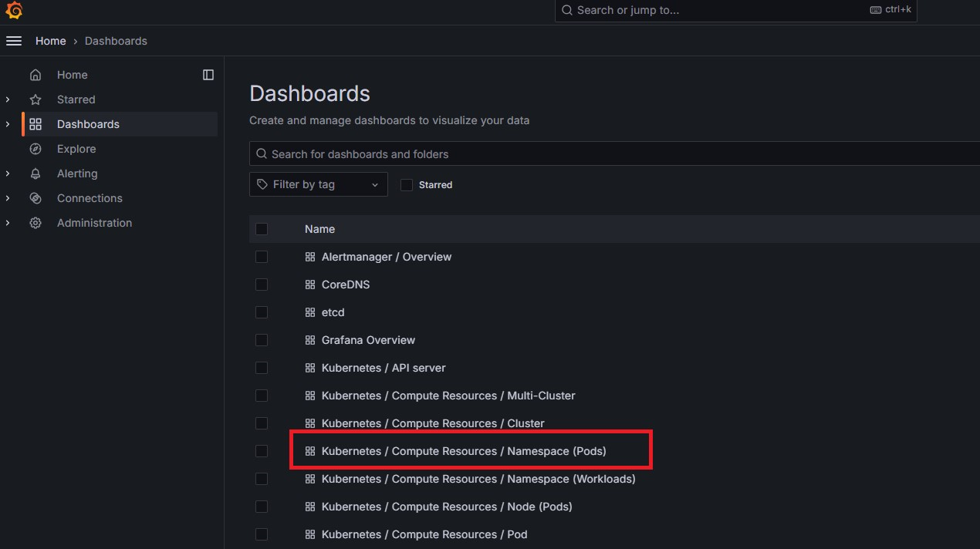Open Explore in the sidebar
Screen dimensions: 980x549
click(76, 149)
